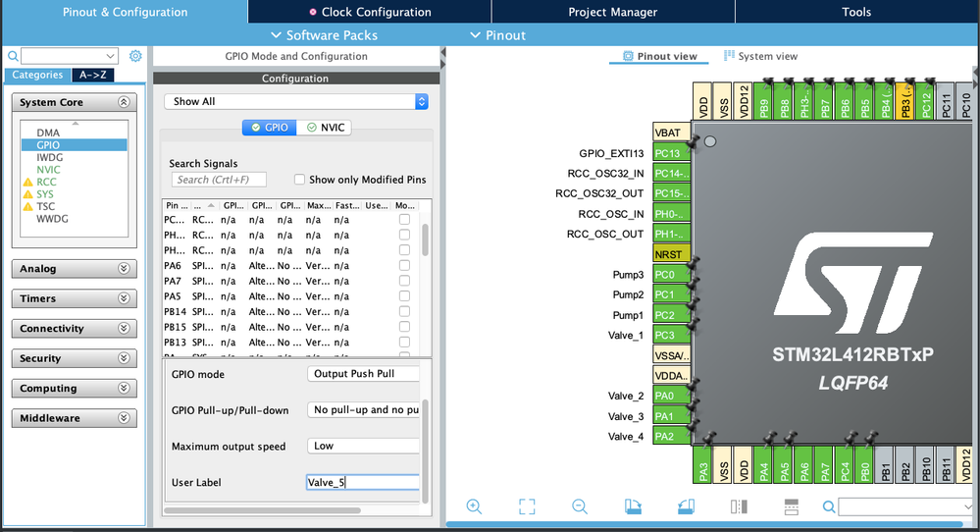Rotate the chip counter-clockwise
This screenshot has width=980, height=532.
click(x=687, y=506)
